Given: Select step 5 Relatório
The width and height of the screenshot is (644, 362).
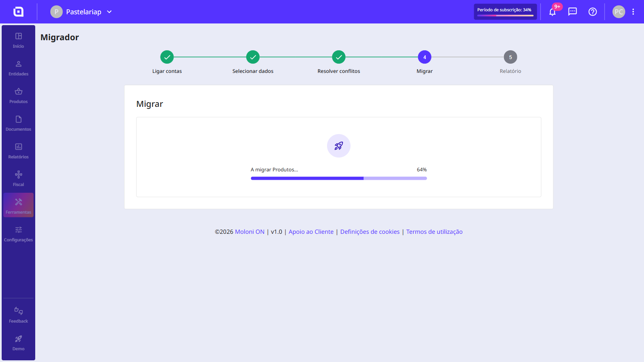Looking at the screenshot, I should pyautogui.click(x=510, y=62).
